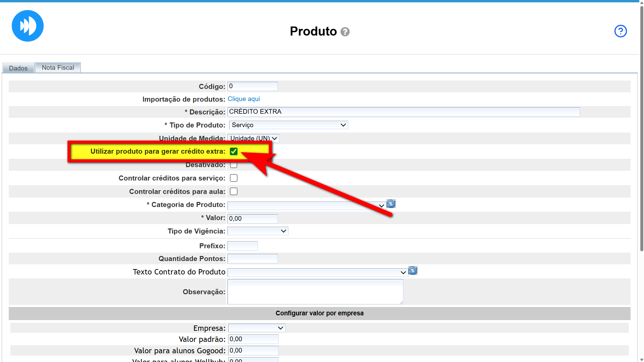This screenshot has height=362, width=644.
Task: Open the Categoria de Produto dropdown
Action: pos(306,206)
